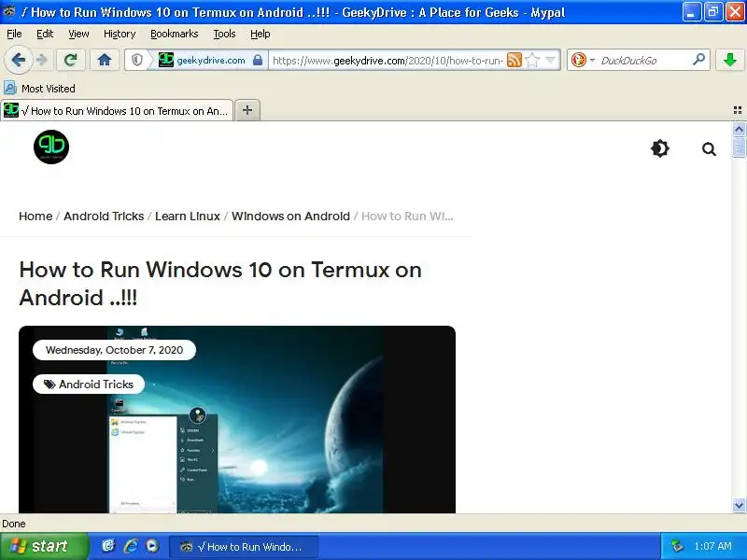The height and width of the screenshot is (560, 747).
Task: Open the site search icon
Action: pyautogui.click(x=709, y=149)
